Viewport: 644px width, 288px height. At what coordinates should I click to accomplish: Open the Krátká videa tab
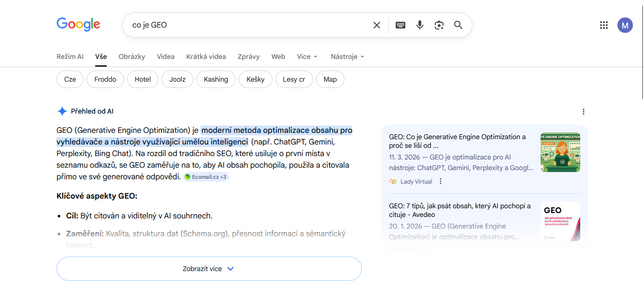tap(206, 57)
